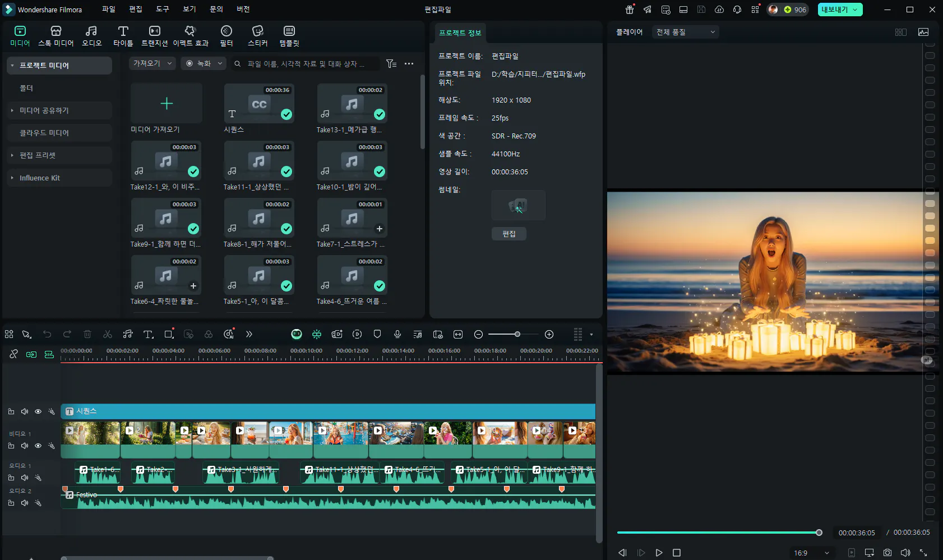
Task: Select the scissors split tool in timeline toolbar
Action: click(108, 334)
